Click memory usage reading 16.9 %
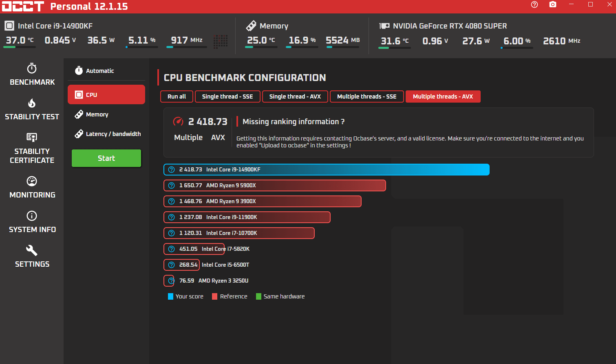Viewport: 616px width, 364px height. click(x=302, y=40)
